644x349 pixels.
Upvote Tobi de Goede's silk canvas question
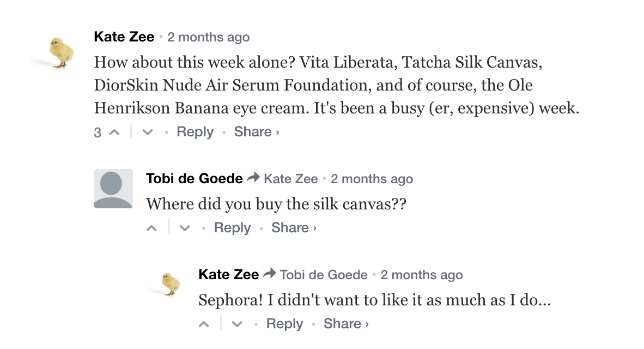coord(152,228)
